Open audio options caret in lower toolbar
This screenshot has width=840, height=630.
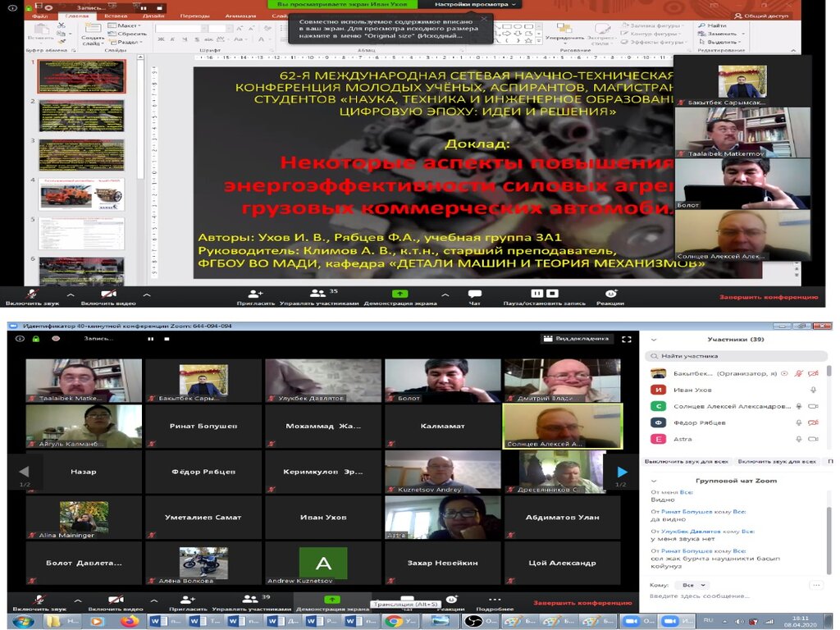[x=78, y=601]
